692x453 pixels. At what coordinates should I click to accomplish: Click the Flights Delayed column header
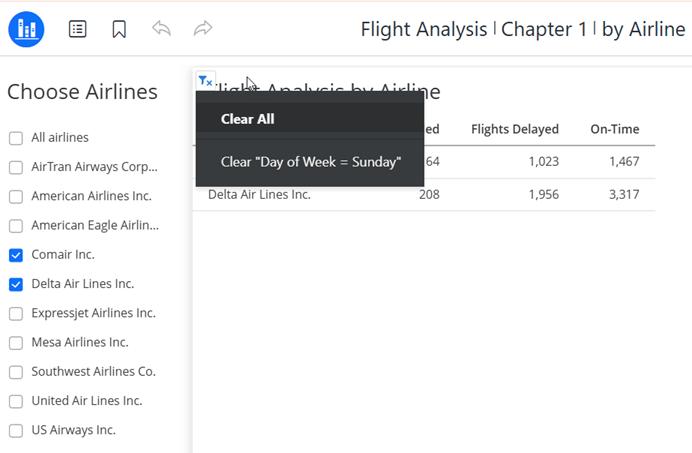(x=514, y=129)
